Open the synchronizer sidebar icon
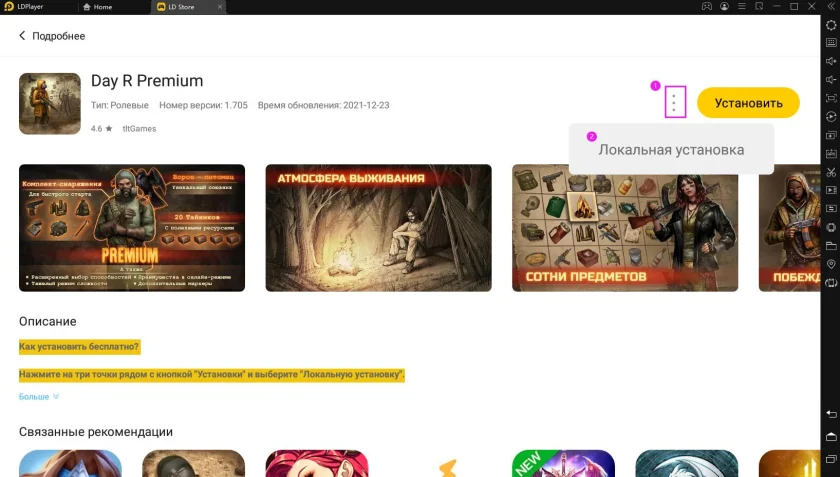 831,208
